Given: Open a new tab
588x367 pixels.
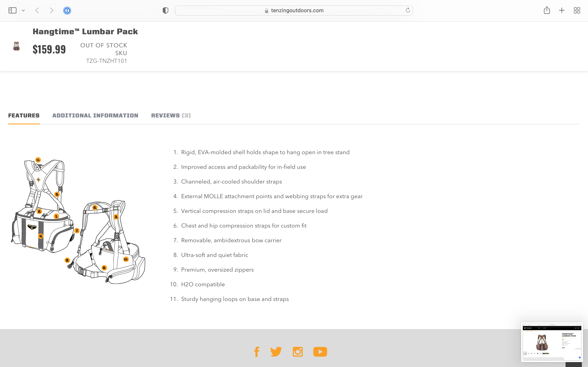Looking at the screenshot, I should click(562, 10).
